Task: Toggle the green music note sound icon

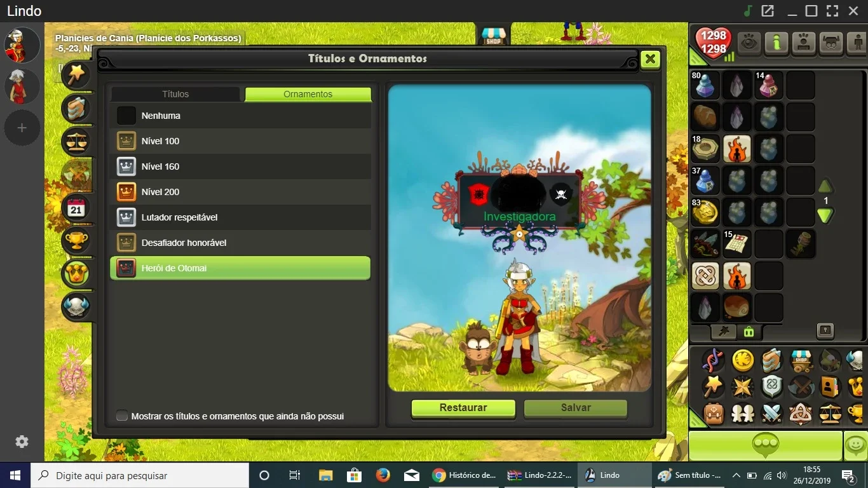Action: point(749,11)
